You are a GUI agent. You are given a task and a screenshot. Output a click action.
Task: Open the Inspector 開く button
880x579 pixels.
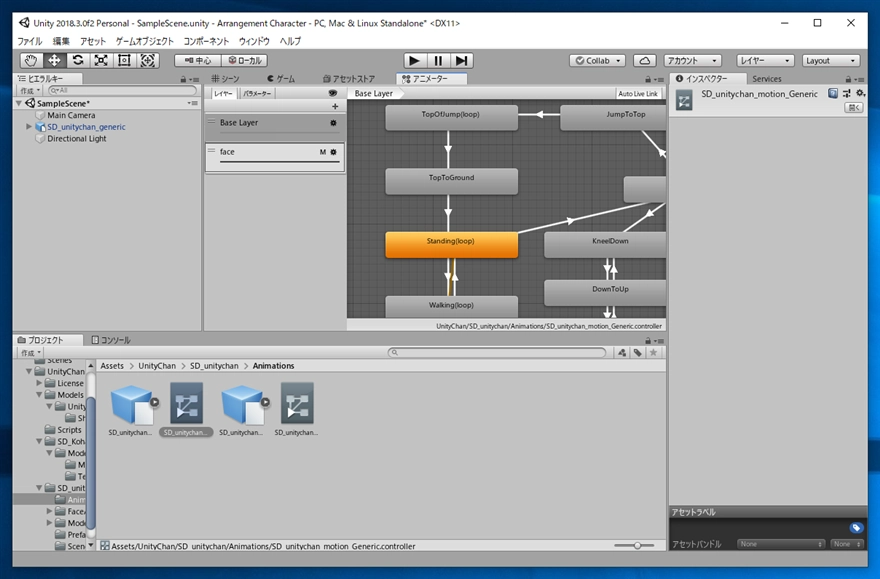click(x=853, y=108)
